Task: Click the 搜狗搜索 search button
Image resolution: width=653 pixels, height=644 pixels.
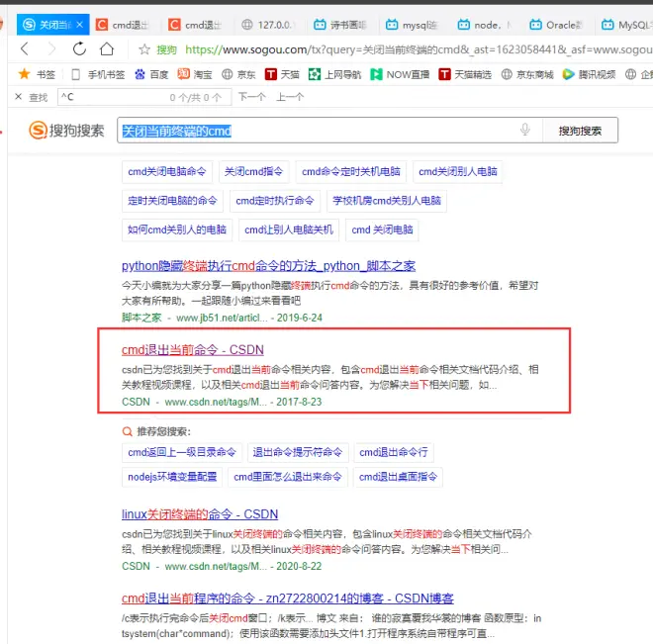Action: pyautogui.click(x=580, y=131)
